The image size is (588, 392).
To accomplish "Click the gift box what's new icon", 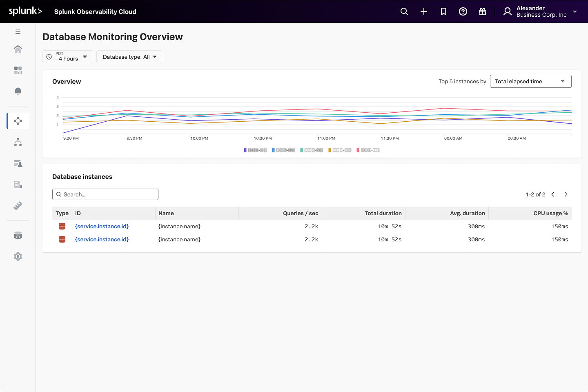I will [x=483, y=11].
